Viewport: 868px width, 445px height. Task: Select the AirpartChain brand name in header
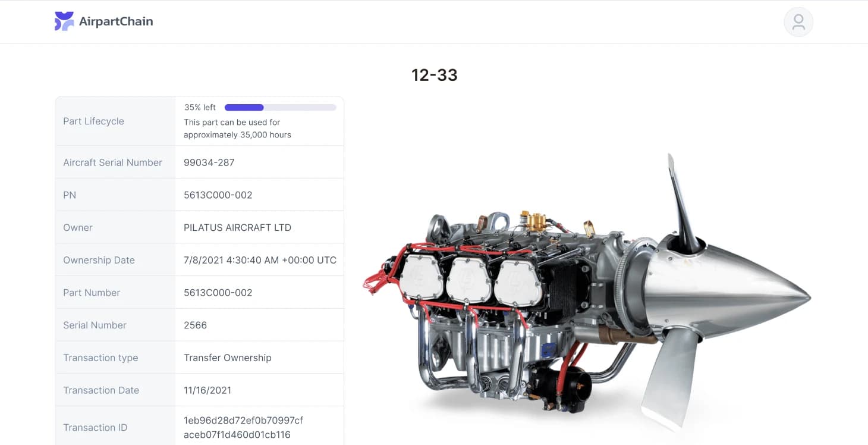(115, 21)
